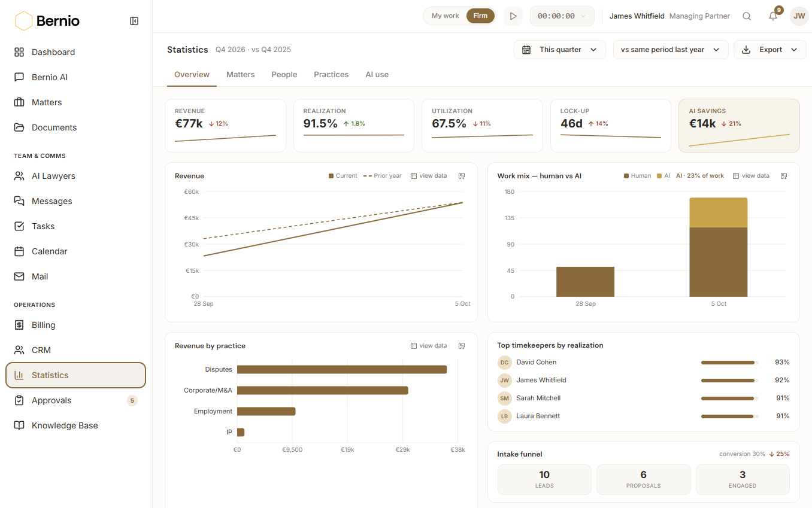This screenshot has width=812, height=508.
Task: Open JW user avatar menu
Action: [799, 16]
